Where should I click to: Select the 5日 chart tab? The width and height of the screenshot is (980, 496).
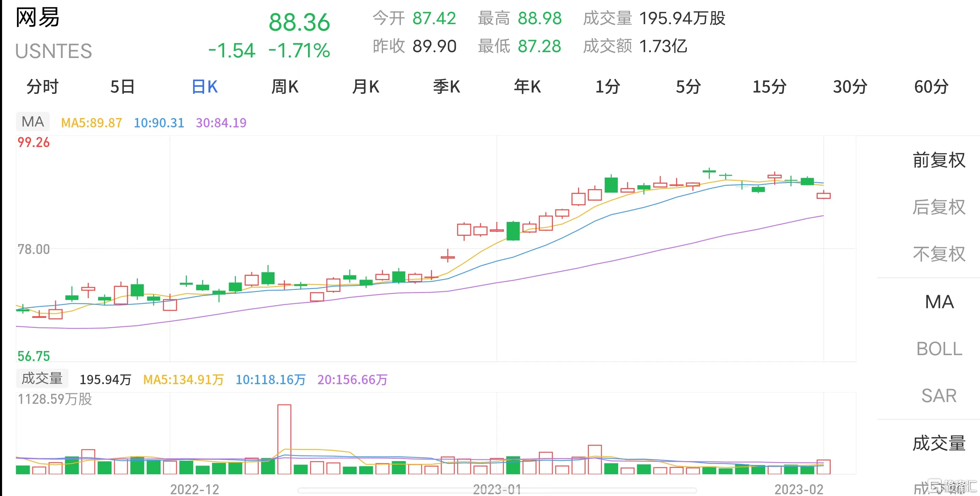tap(123, 87)
